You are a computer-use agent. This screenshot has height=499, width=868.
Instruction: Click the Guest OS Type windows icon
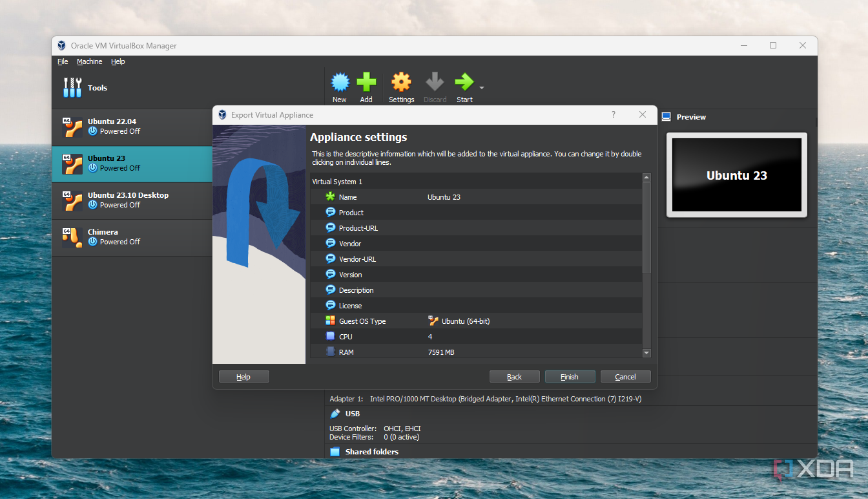tap(331, 321)
